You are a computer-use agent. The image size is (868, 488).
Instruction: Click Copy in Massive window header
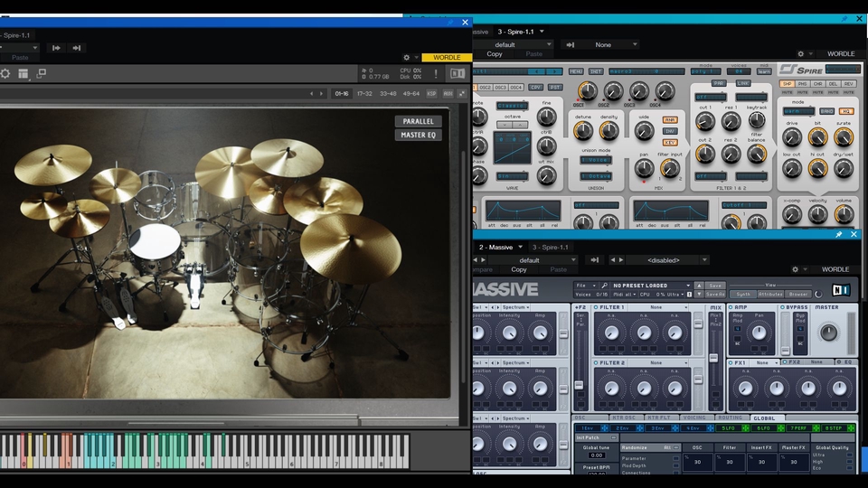(x=519, y=269)
